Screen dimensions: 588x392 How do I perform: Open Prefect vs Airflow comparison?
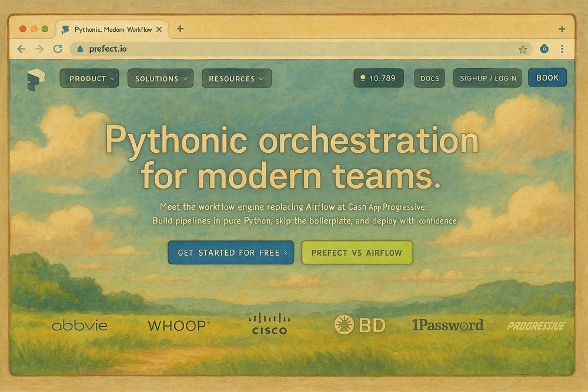click(x=357, y=253)
